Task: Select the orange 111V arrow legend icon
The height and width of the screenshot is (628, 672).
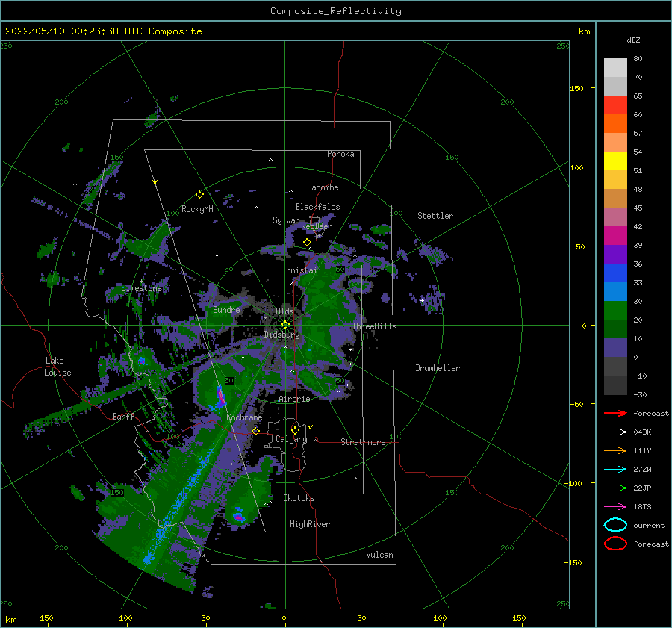Action: point(615,450)
